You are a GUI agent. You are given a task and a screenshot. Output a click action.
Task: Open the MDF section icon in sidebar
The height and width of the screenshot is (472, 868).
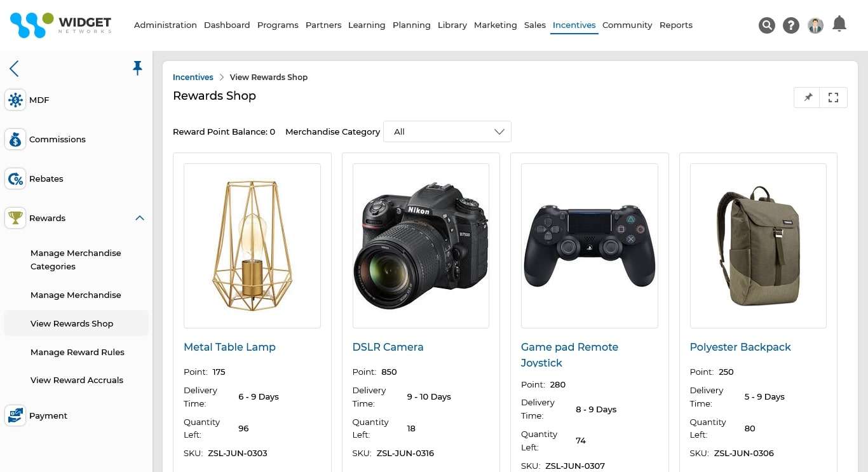[x=15, y=100]
